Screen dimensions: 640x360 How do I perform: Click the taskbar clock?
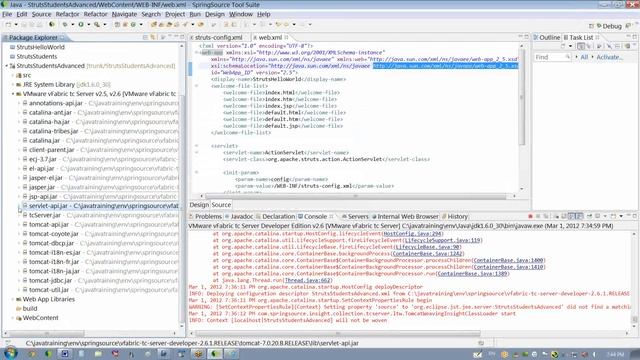coord(615,354)
